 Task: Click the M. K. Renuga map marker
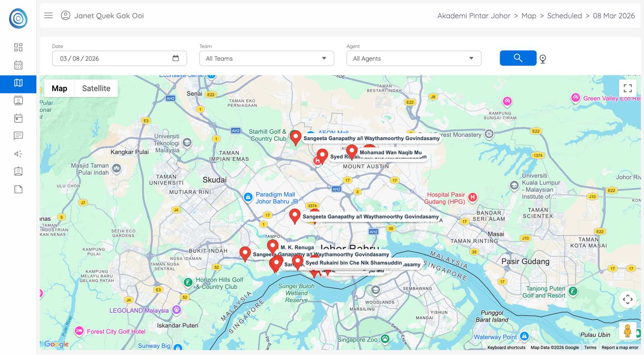[x=272, y=246]
